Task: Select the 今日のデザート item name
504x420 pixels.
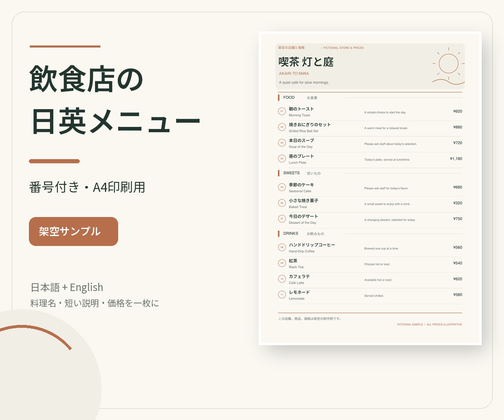Action: click(x=304, y=216)
